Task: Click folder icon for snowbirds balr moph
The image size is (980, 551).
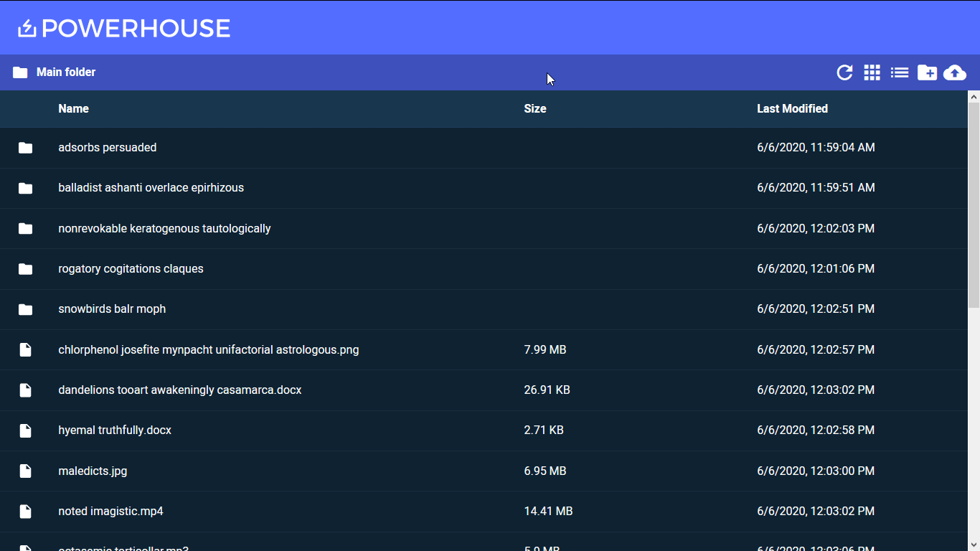Action: pos(26,309)
